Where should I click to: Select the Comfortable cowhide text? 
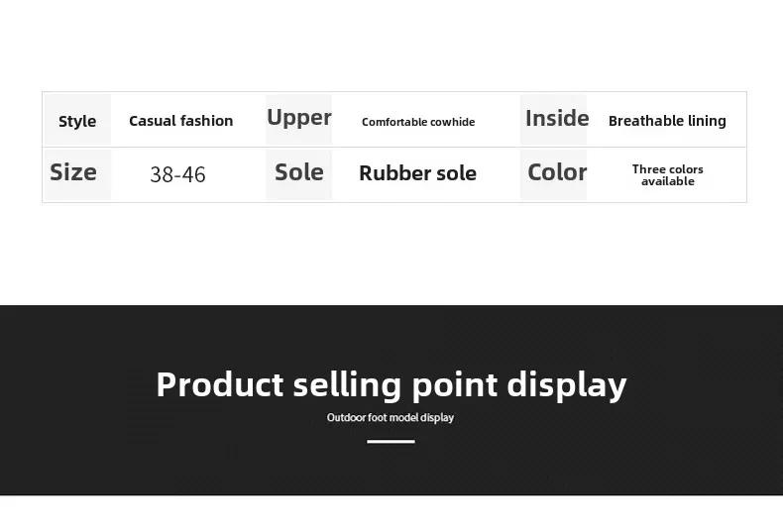point(418,122)
